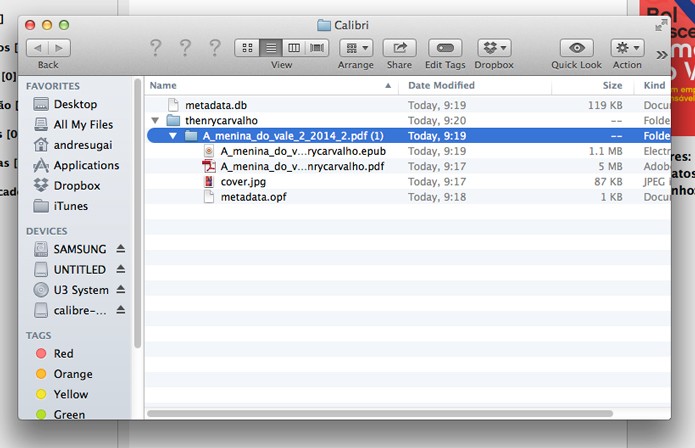Sort by the Name column header
This screenshot has height=448, width=695.
pyautogui.click(x=271, y=86)
